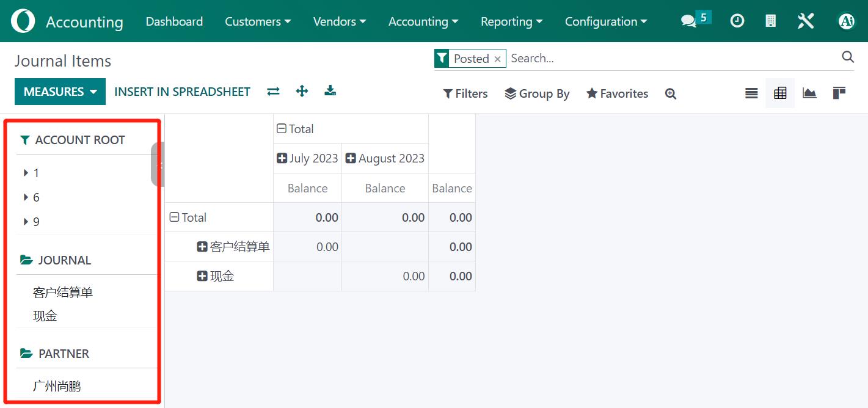Click the expand all arrows icon
This screenshot has width=868, height=408.
[x=302, y=92]
